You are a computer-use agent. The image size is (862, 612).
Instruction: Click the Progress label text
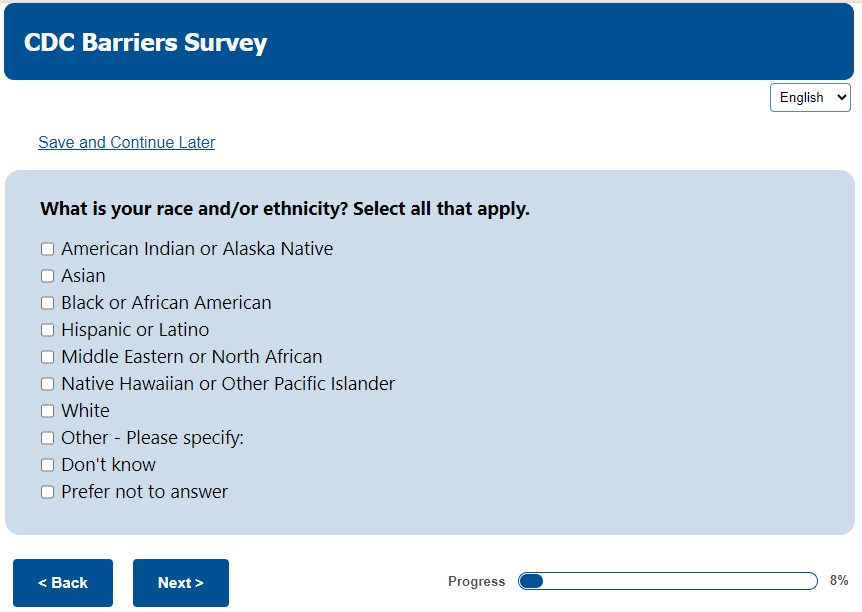pos(477,582)
